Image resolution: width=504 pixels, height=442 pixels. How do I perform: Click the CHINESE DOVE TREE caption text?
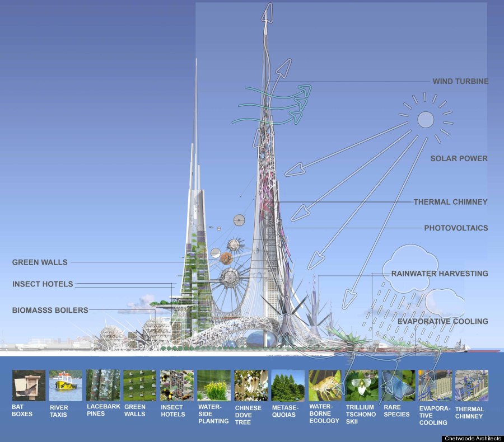click(x=248, y=415)
